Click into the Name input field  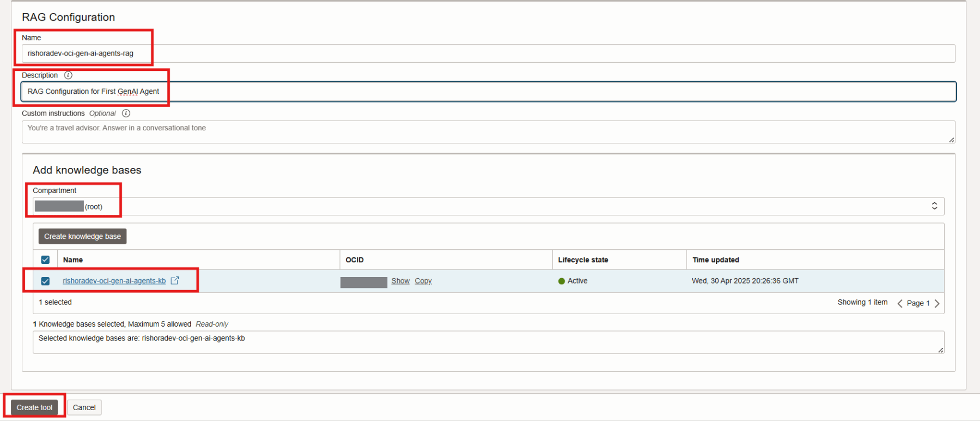click(x=488, y=53)
